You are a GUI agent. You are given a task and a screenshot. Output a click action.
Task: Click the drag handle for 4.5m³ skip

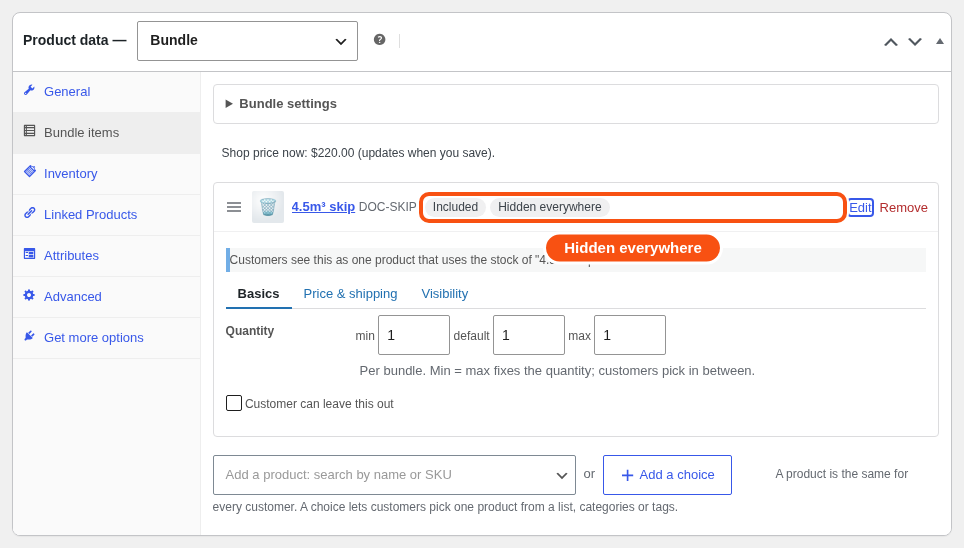[x=234, y=207]
